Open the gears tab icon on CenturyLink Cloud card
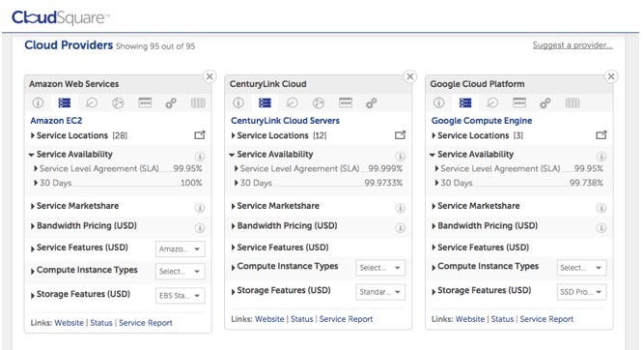 pyautogui.click(x=372, y=103)
